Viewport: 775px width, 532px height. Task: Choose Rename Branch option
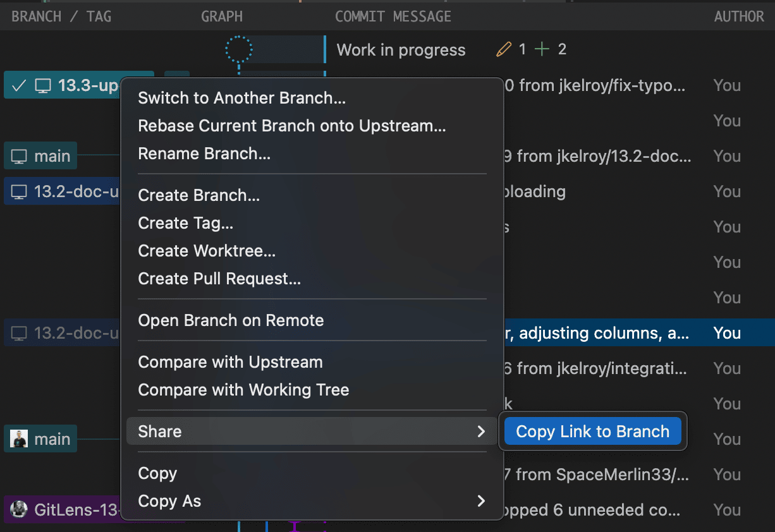click(x=204, y=154)
